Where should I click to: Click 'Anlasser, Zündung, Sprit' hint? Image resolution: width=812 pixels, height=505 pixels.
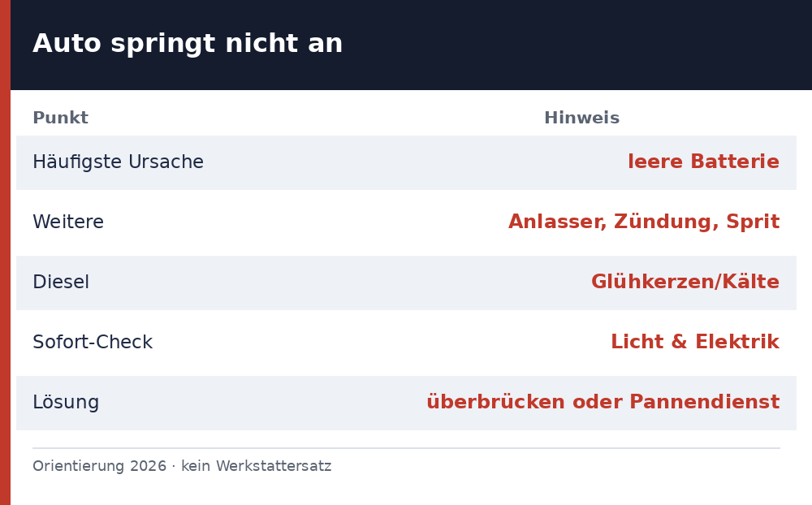click(644, 222)
